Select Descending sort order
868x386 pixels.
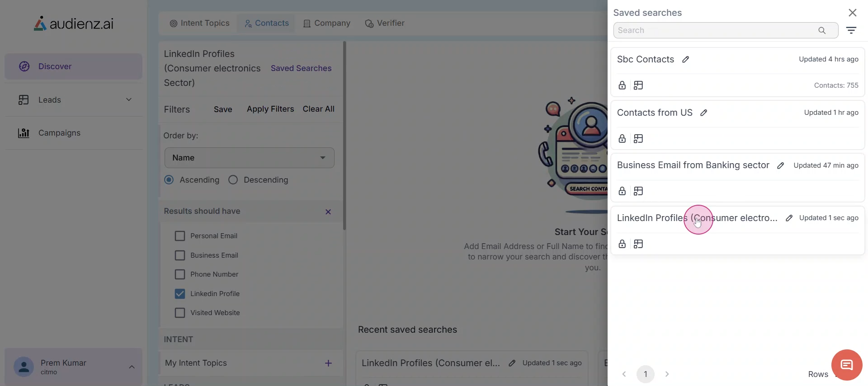coord(233,180)
